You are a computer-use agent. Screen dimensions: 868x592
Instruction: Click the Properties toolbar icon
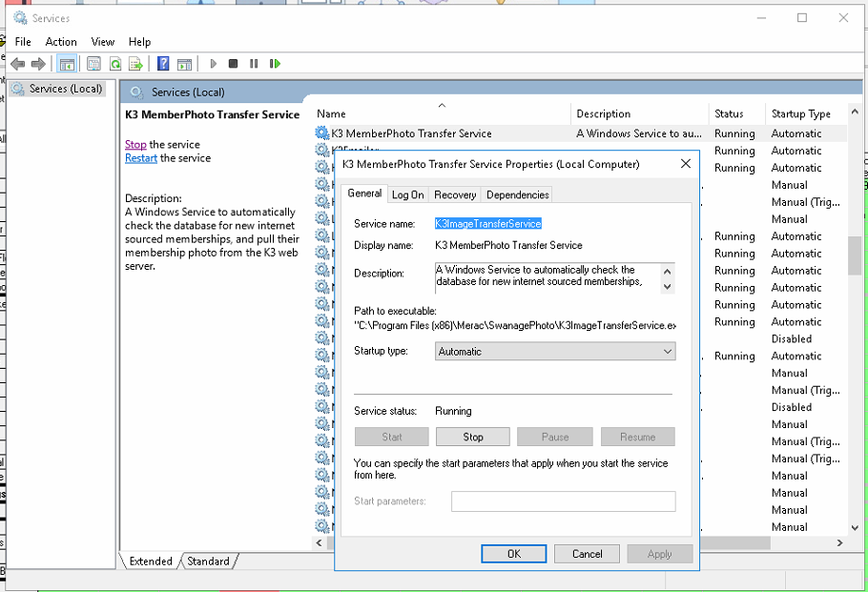pos(94,64)
